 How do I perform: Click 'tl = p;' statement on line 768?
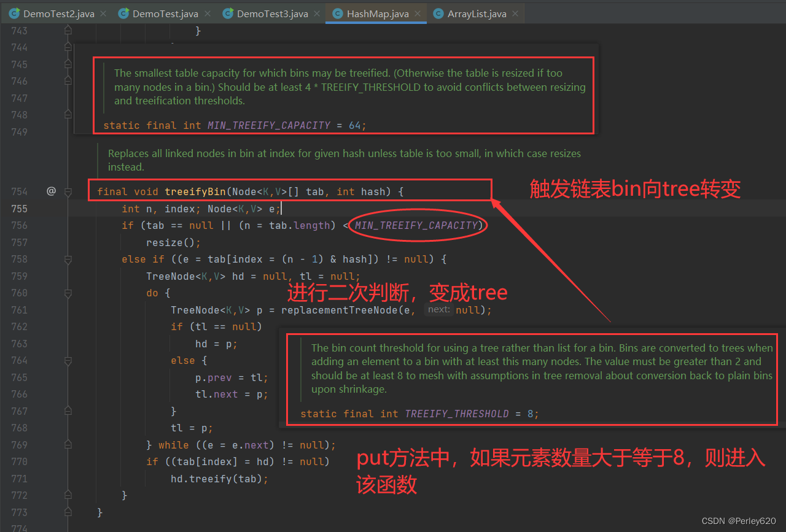coord(192,428)
